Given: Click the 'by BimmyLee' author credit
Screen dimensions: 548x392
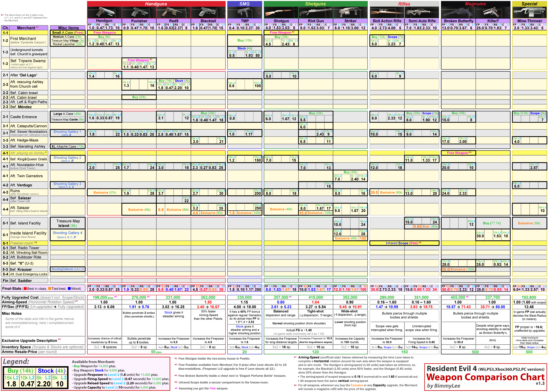Looking at the screenshot, I should point(443,386).
